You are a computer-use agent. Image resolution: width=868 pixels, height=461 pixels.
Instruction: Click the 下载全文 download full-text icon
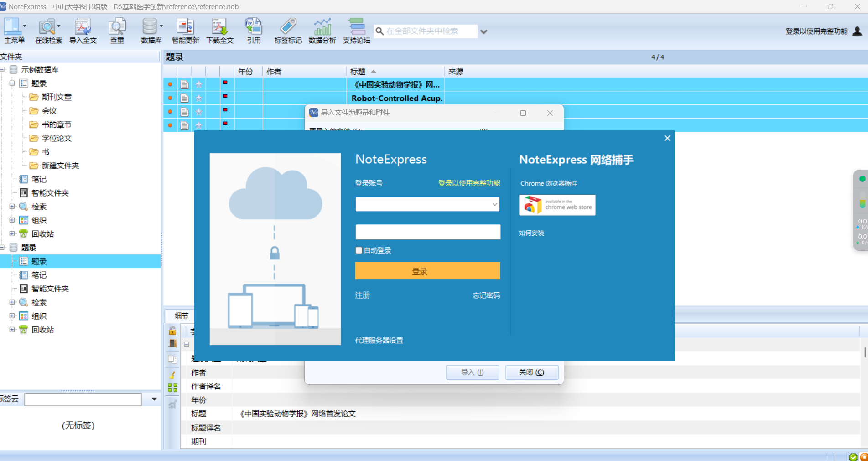pos(219,26)
